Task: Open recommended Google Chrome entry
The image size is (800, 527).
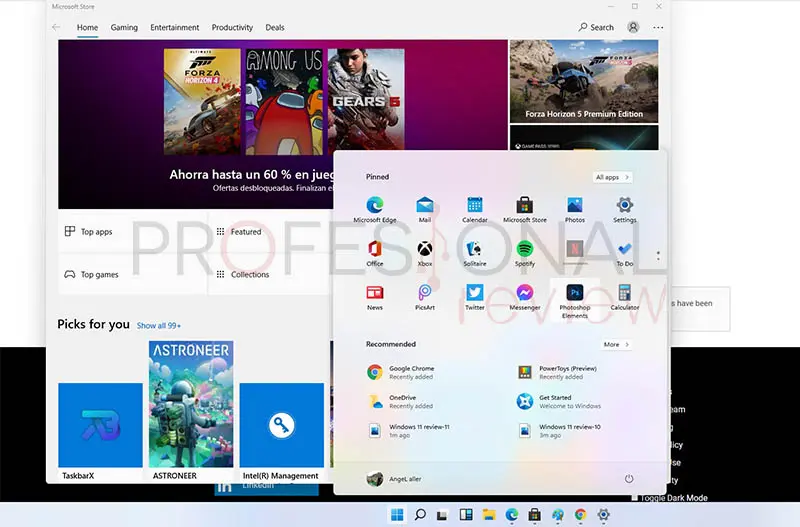Action: pyautogui.click(x=401, y=372)
